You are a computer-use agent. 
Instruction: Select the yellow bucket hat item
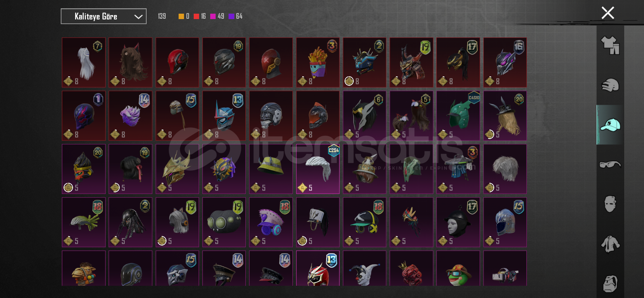point(271,169)
